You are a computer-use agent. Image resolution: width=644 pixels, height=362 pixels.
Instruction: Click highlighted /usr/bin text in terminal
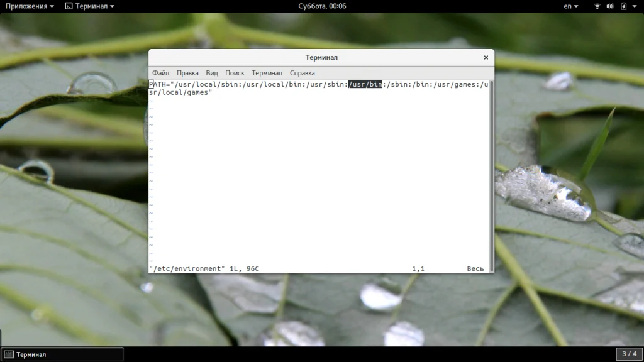365,84
